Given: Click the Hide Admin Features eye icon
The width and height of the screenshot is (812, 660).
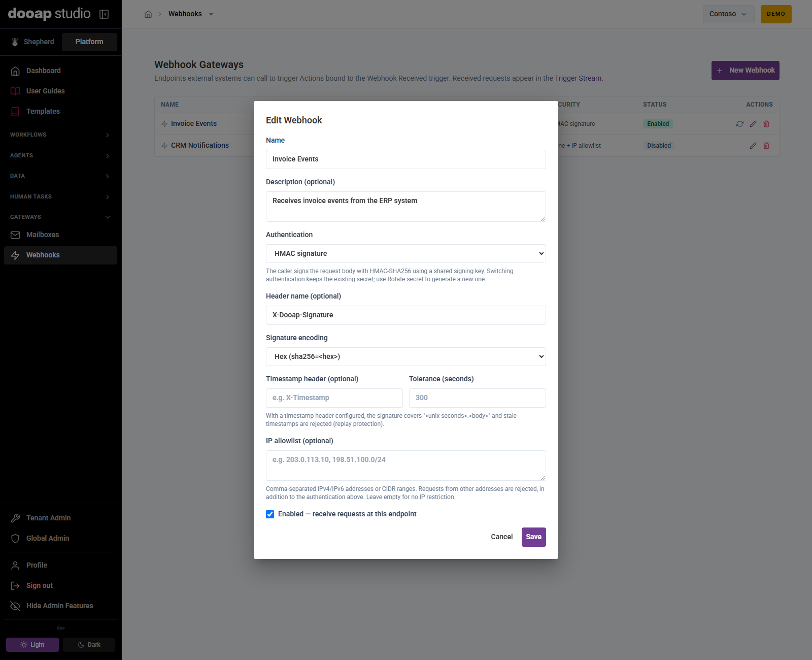Looking at the screenshot, I should [x=15, y=606].
